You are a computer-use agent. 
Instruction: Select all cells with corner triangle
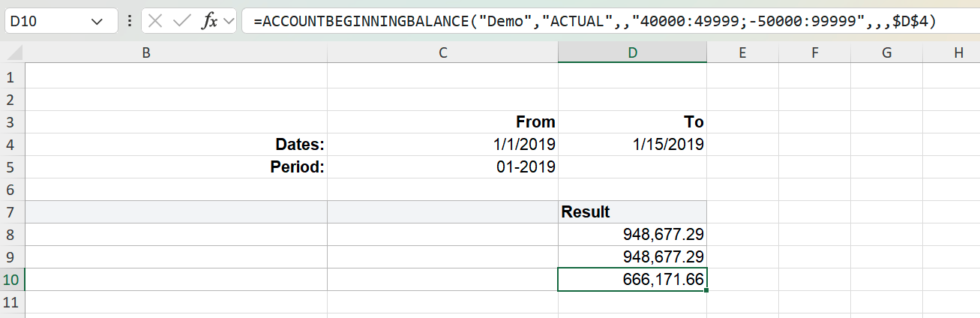pyautogui.click(x=13, y=52)
